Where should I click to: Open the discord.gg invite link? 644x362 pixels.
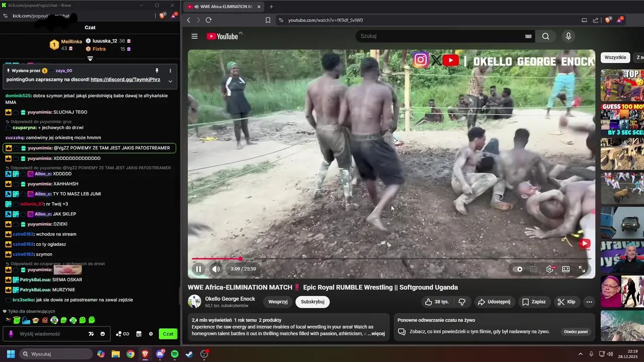[x=125, y=79]
